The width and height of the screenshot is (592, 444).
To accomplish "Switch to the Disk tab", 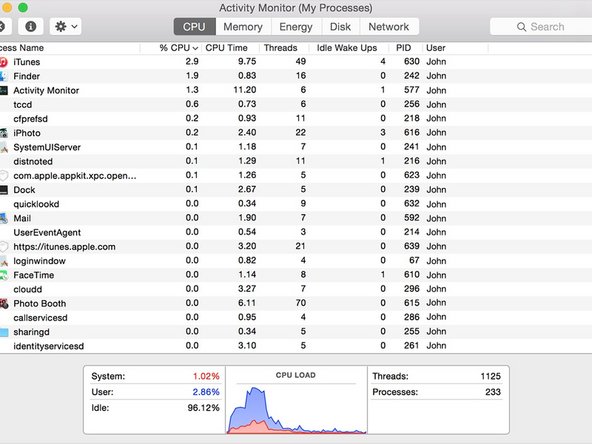I will coord(340,27).
